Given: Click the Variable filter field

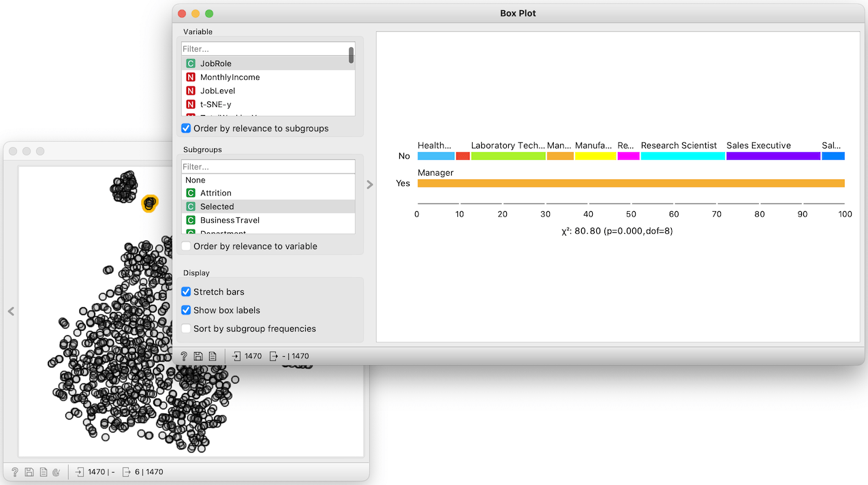Looking at the screenshot, I should click(x=268, y=49).
